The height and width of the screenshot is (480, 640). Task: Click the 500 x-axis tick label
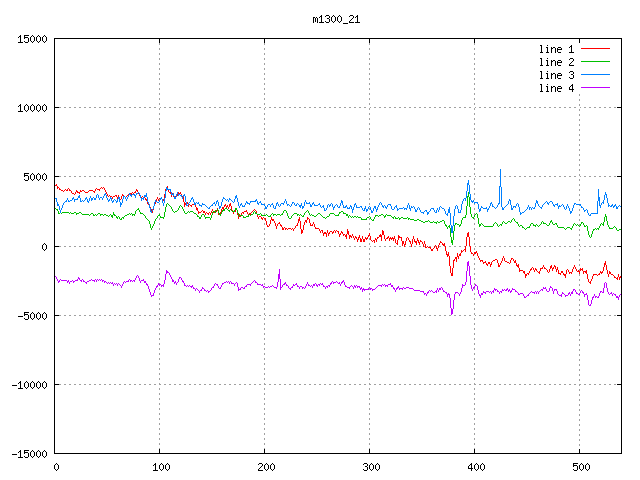[x=580, y=467]
